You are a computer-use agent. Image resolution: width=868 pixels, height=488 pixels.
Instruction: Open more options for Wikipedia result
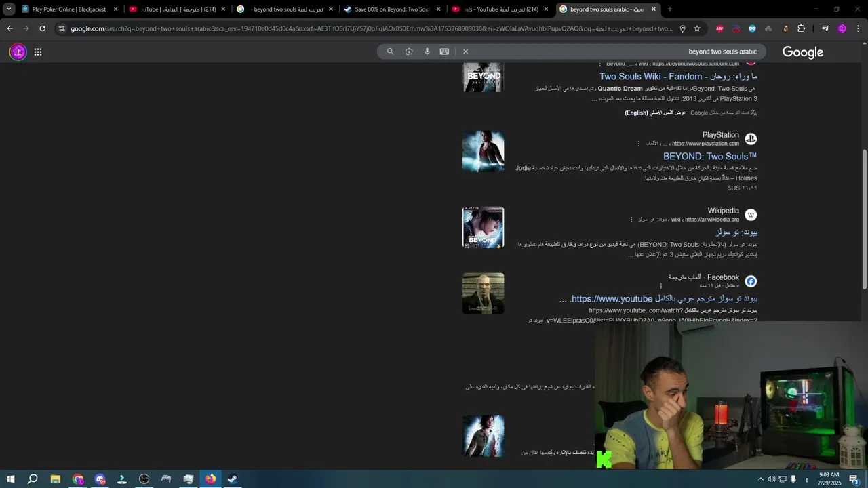[631, 220]
